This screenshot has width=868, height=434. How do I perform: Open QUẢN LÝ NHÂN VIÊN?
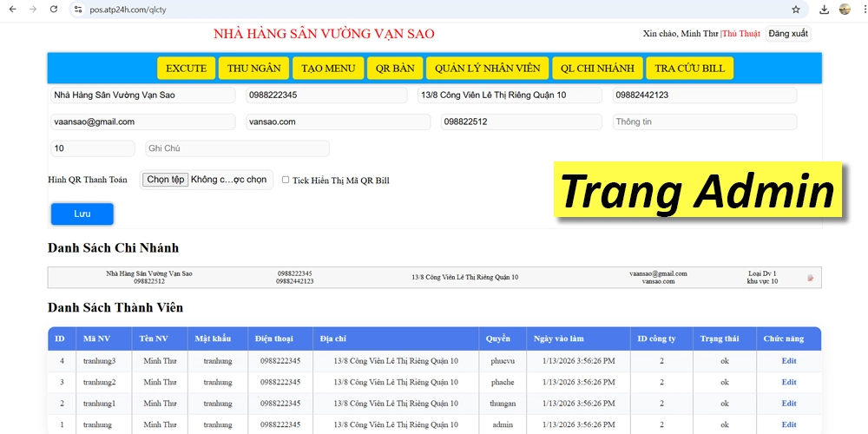(x=487, y=68)
